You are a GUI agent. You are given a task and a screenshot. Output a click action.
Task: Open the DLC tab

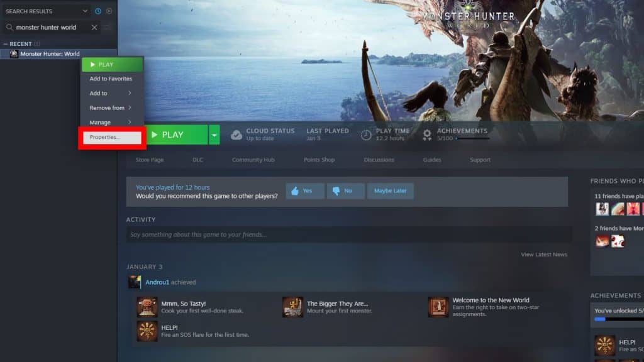[x=197, y=160]
